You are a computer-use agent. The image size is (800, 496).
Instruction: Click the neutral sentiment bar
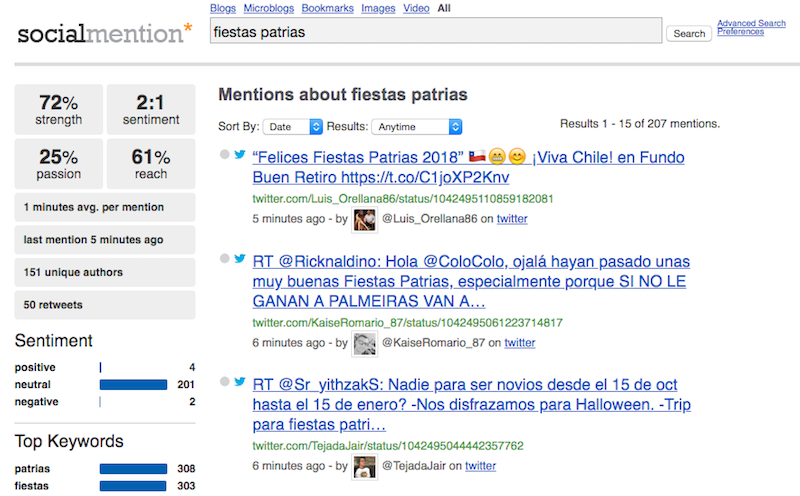pos(133,384)
